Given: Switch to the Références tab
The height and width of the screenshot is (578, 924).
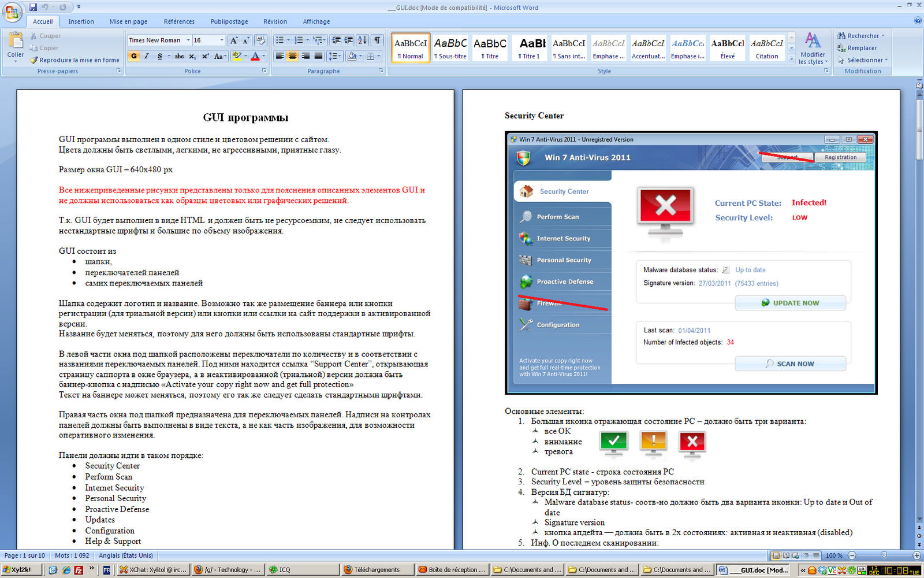Looking at the screenshot, I should [x=179, y=21].
